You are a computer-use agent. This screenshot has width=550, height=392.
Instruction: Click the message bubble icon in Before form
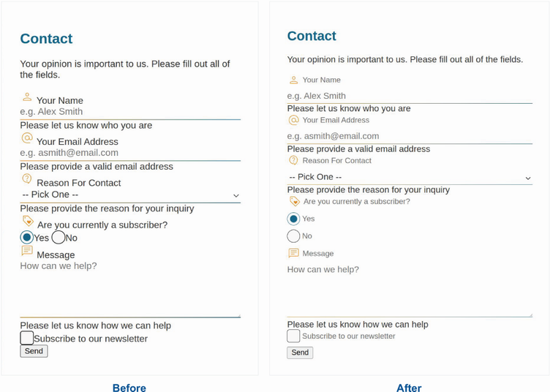point(27,250)
